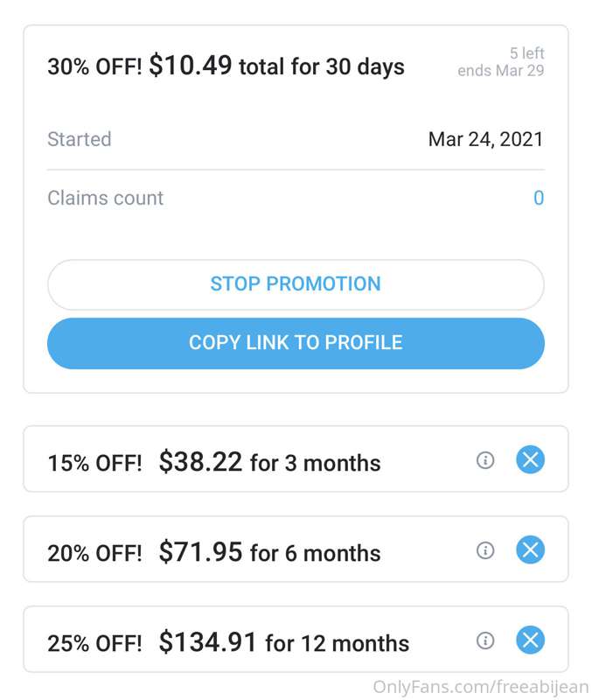
Task: Click the '5 left ends Mar 29' label
Action: pyautogui.click(x=500, y=62)
